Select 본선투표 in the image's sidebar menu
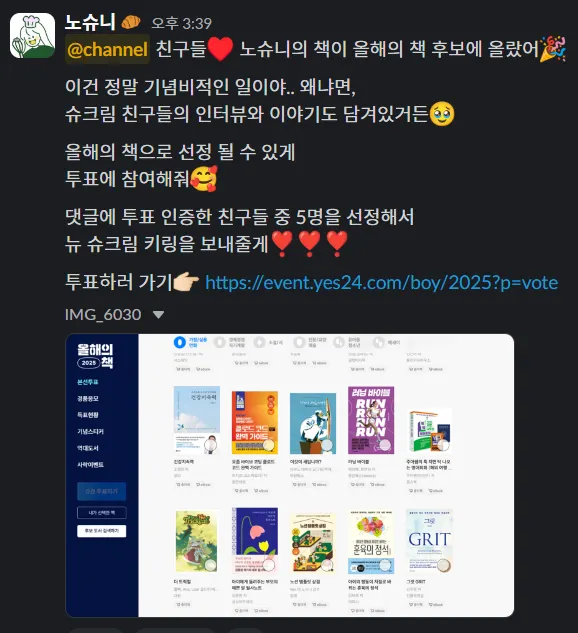578x633 pixels. point(88,382)
